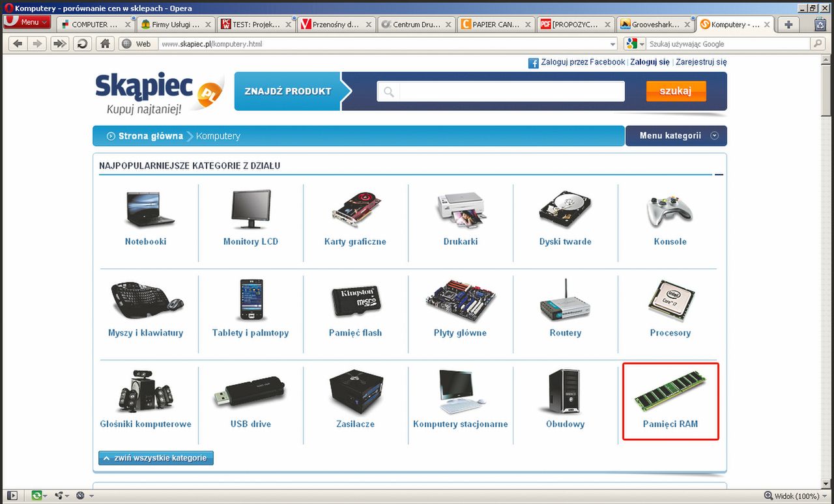The height and width of the screenshot is (504, 834).
Task: Click the Google search input field
Action: [x=728, y=44]
